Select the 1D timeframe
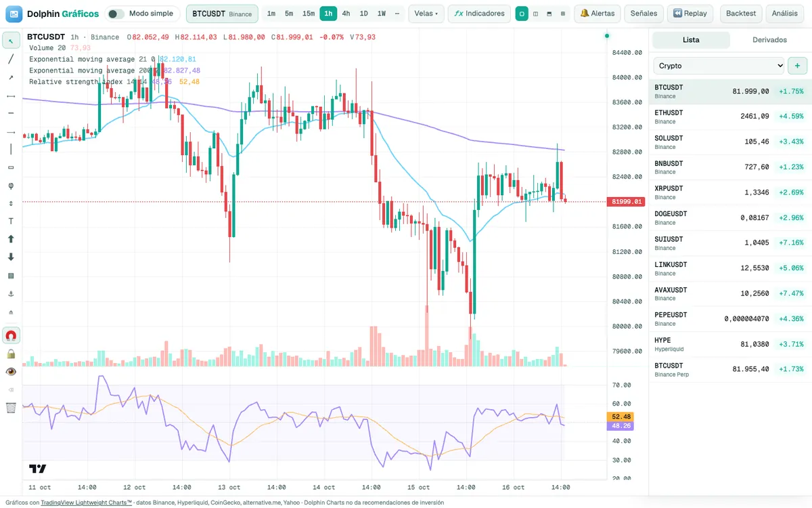Viewport: 812px width, 508px height. [364, 14]
